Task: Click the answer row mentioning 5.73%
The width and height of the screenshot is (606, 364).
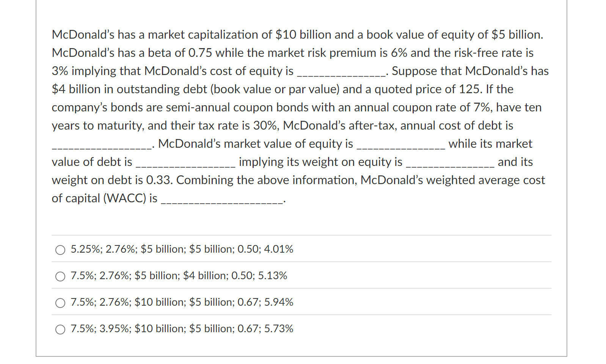Action: point(181,329)
